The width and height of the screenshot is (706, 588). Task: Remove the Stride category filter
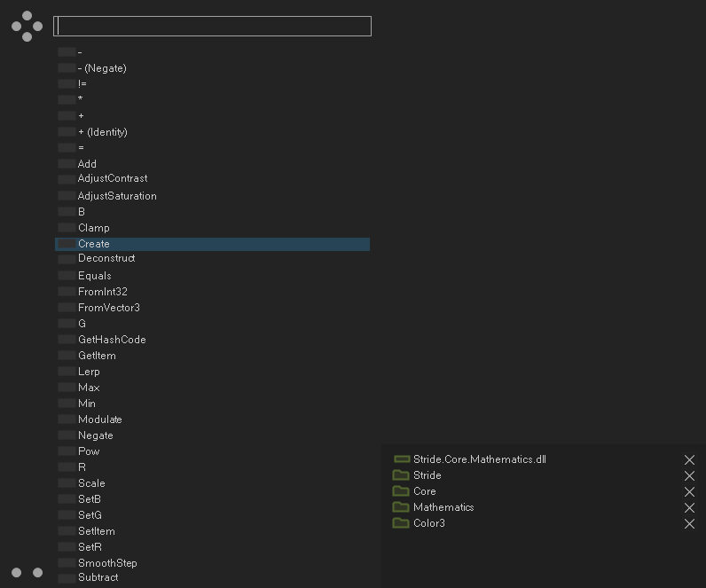(x=689, y=476)
